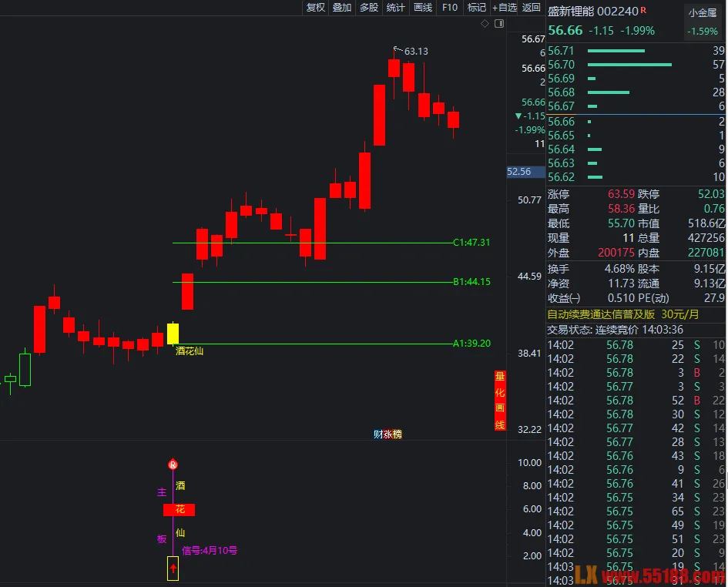Click the 总量 427256 value
The image size is (728, 587).
(706, 238)
